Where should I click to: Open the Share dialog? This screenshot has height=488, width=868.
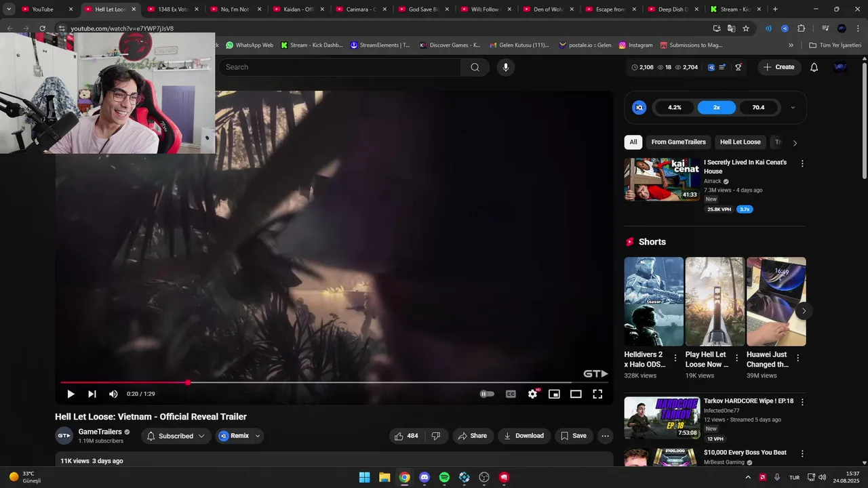click(x=472, y=436)
